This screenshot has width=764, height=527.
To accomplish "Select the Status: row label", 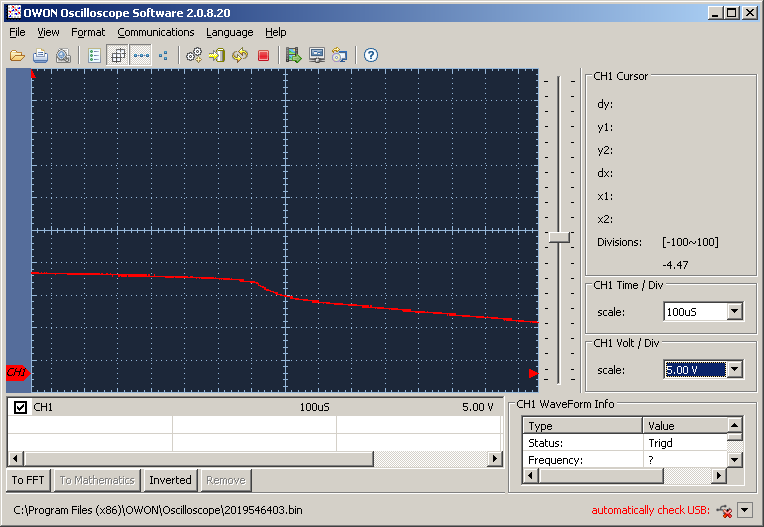I will click(545, 443).
